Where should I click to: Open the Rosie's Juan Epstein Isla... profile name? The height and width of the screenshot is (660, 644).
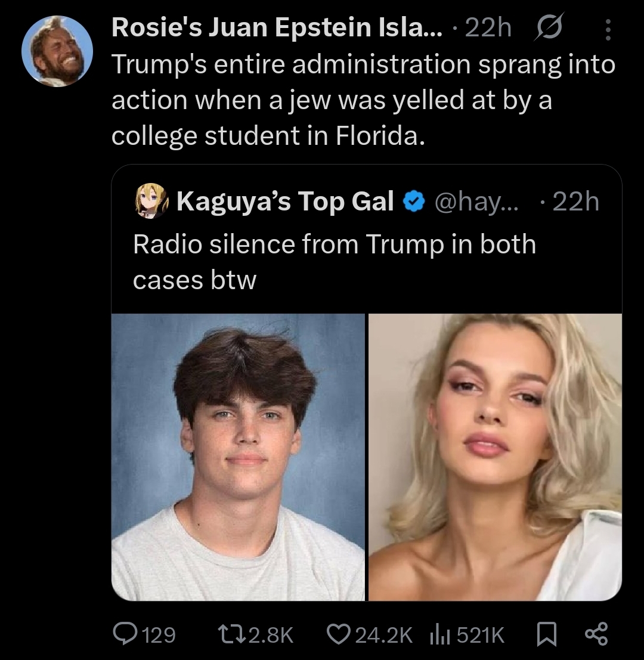(277, 29)
